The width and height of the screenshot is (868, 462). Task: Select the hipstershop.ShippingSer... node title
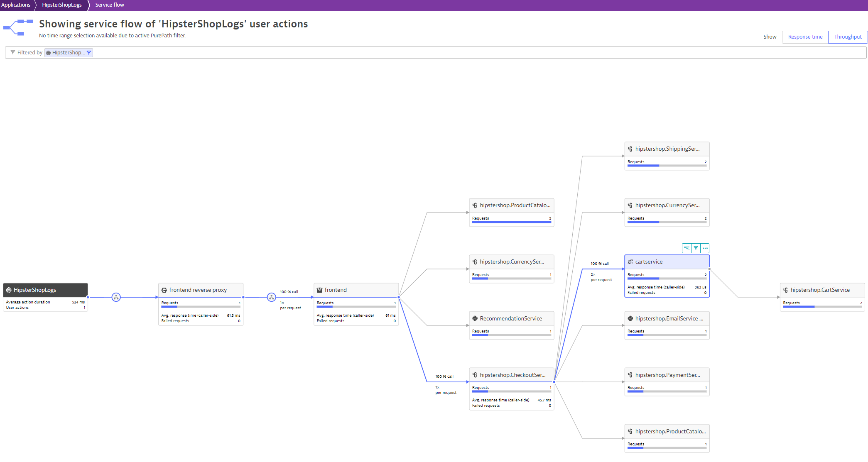[x=667, y=149]
